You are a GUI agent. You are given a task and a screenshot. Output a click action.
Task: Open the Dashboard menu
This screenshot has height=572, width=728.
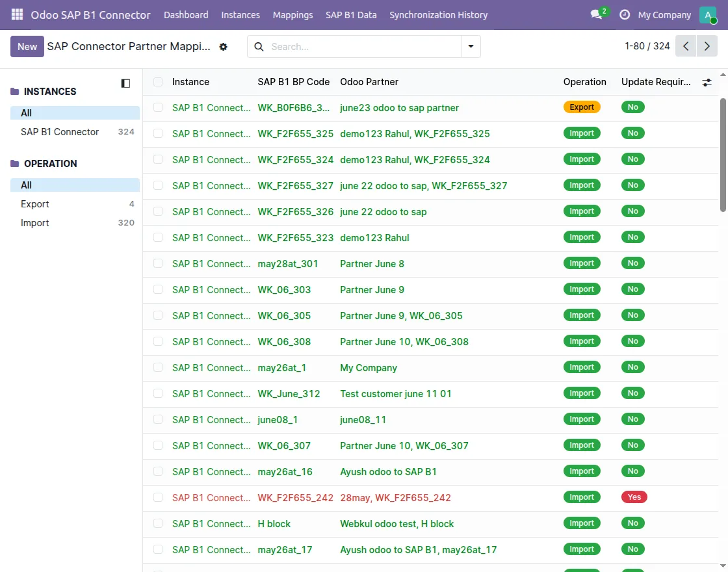pos(186,15)
